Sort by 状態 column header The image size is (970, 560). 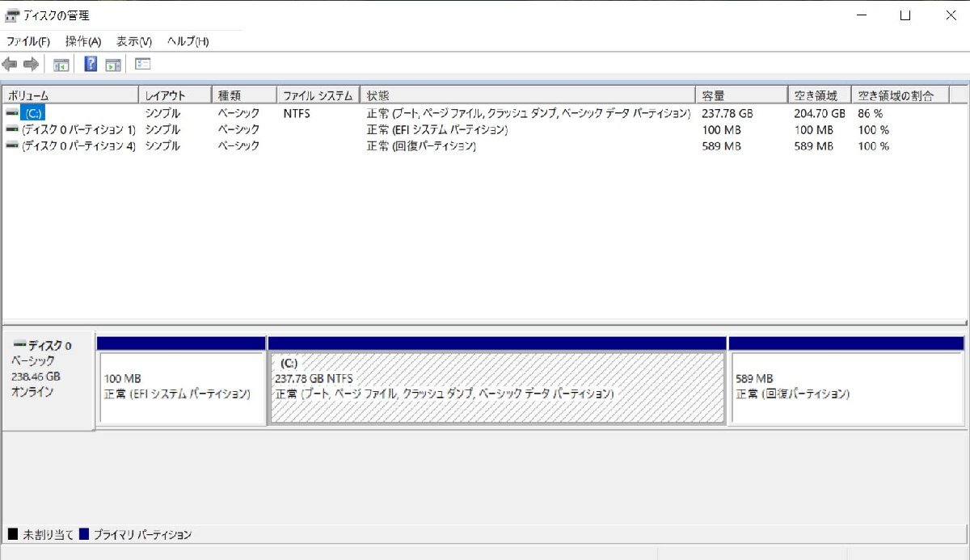[x=528, y=95]
